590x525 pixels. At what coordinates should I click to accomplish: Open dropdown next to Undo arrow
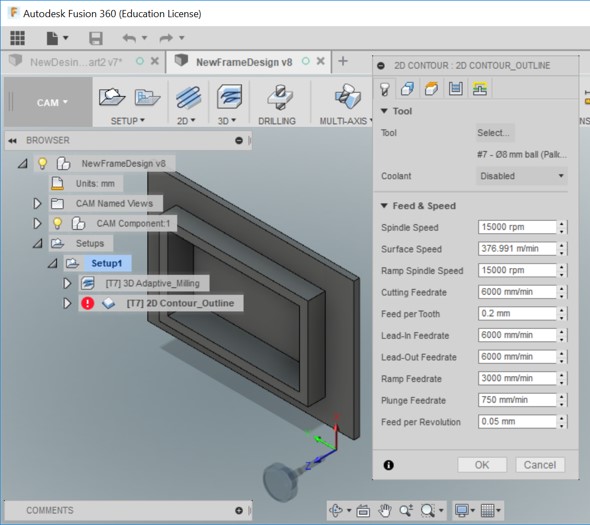point(144,38)
